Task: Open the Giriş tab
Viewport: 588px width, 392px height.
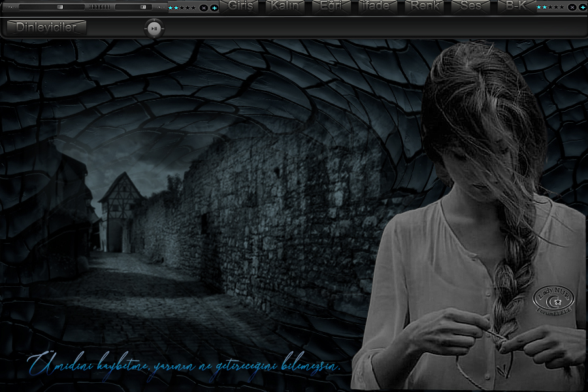Action: [241, 6]
